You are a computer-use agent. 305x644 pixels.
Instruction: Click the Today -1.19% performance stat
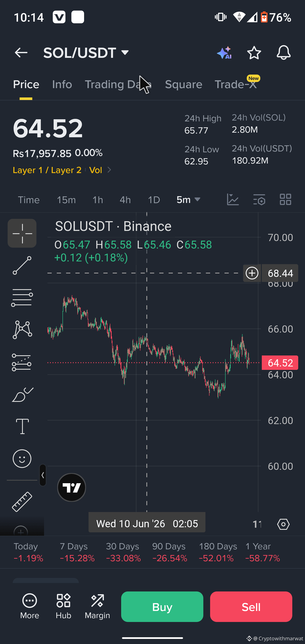point(29,552)
